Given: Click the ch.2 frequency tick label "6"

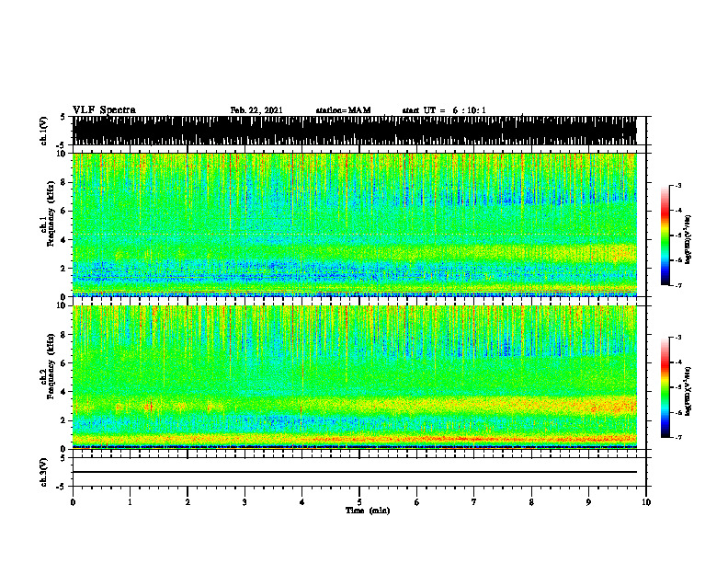Looking at the screenshot, I should point(64,363).
